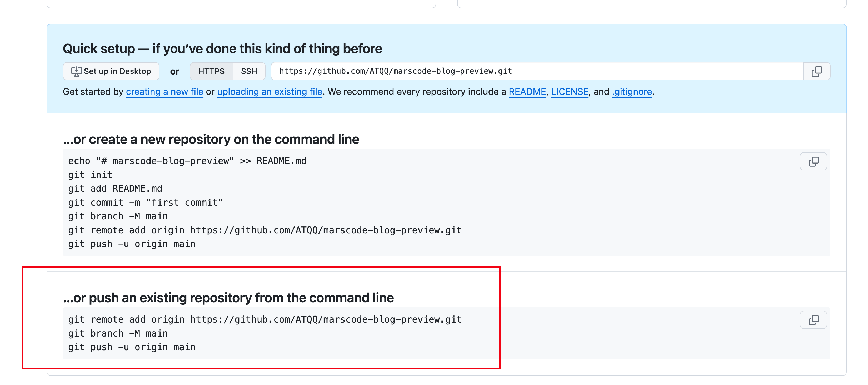Copy the create new repository commands
The height and width of the screenshot is (385, 868).
[x=814, y=161]
